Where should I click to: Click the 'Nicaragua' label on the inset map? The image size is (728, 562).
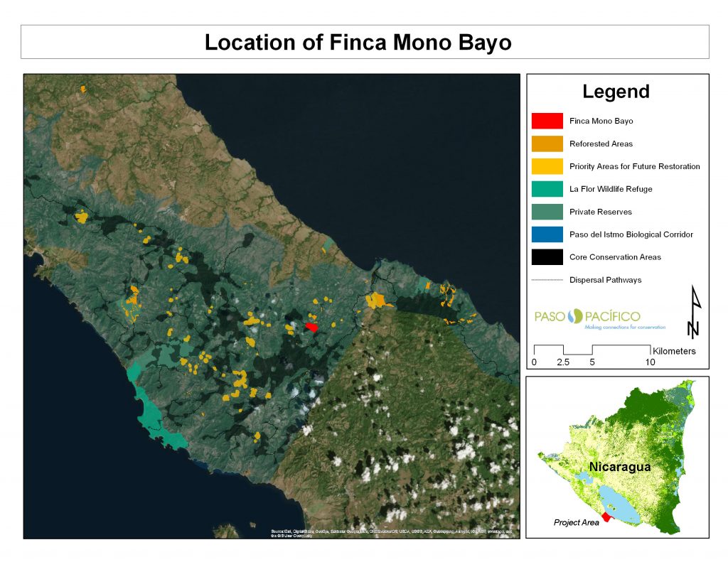point(620,467)
